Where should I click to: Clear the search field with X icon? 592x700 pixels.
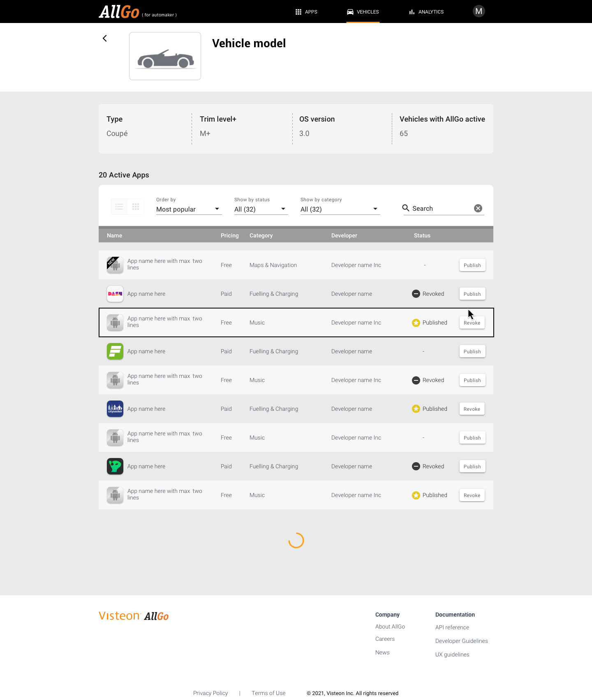point(478,208)
